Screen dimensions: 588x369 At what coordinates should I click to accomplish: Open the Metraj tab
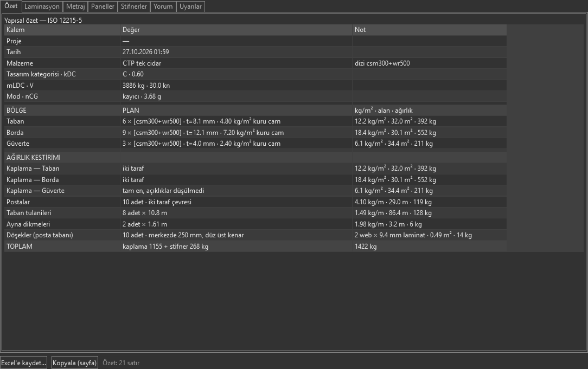(x=75, y=7)
